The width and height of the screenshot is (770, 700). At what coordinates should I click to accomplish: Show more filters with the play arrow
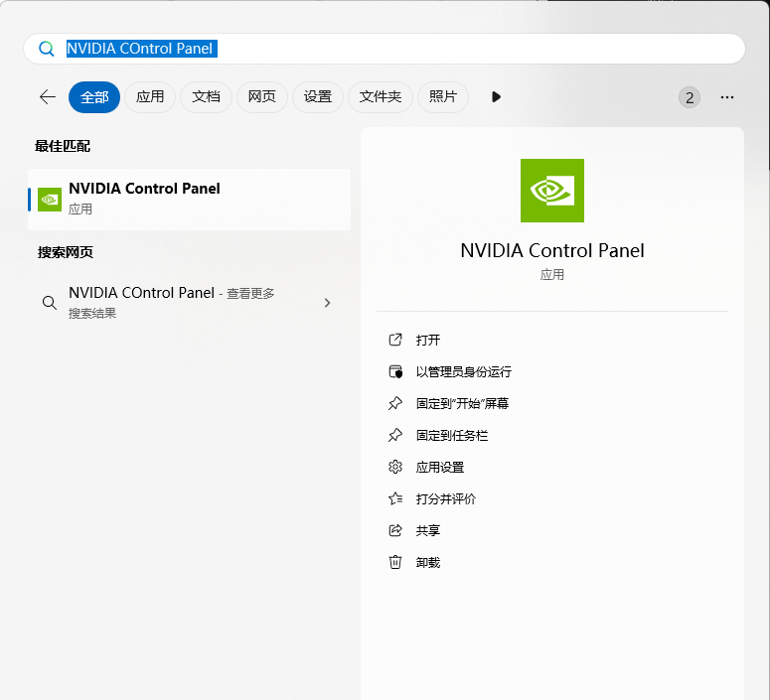click(x=496, y=96)
